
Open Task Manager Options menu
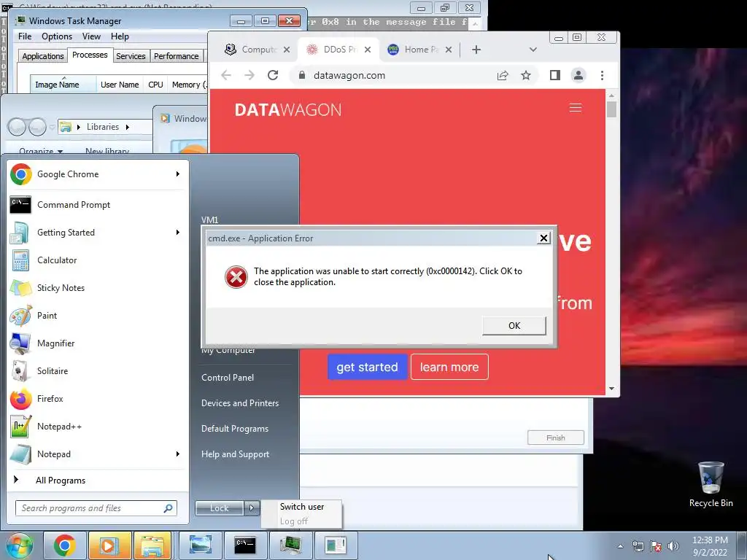click(x=57, y=36)
